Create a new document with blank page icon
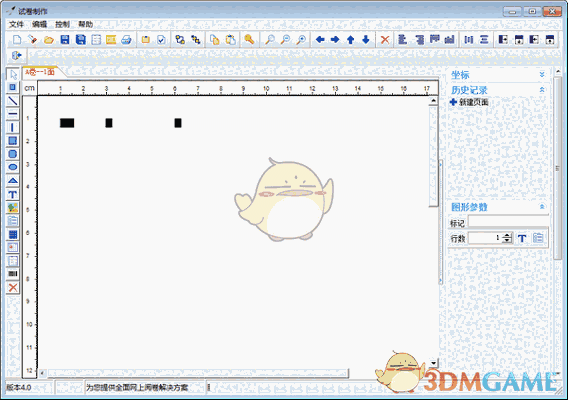Viewport: 568px width, 400px height. click(x=17, y=39)
